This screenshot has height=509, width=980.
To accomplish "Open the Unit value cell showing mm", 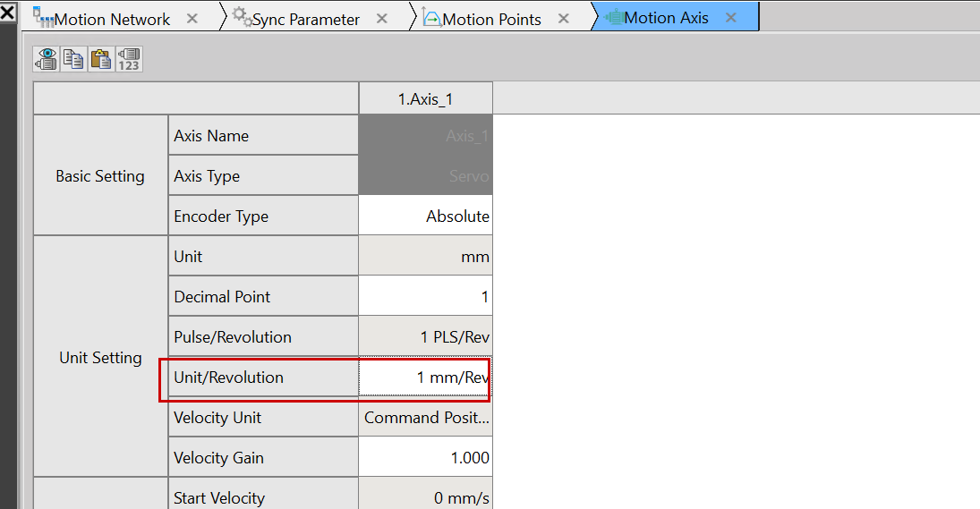I will pos(425,257).
